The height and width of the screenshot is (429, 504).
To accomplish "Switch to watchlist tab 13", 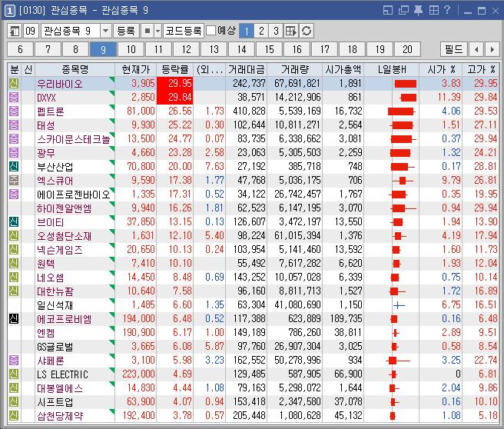I will (214, 49).
